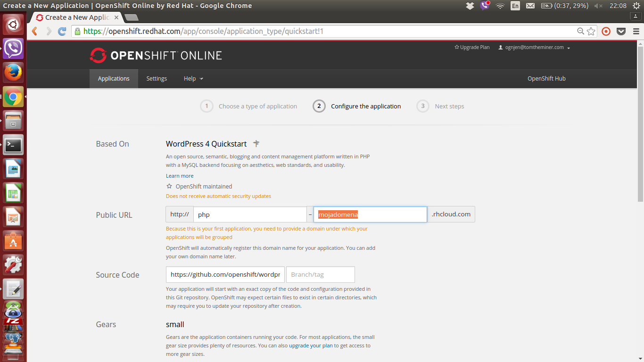Open FileZilla from the dock
The width and height of the screenshot is (644, 362).
(x=13, y=321)
